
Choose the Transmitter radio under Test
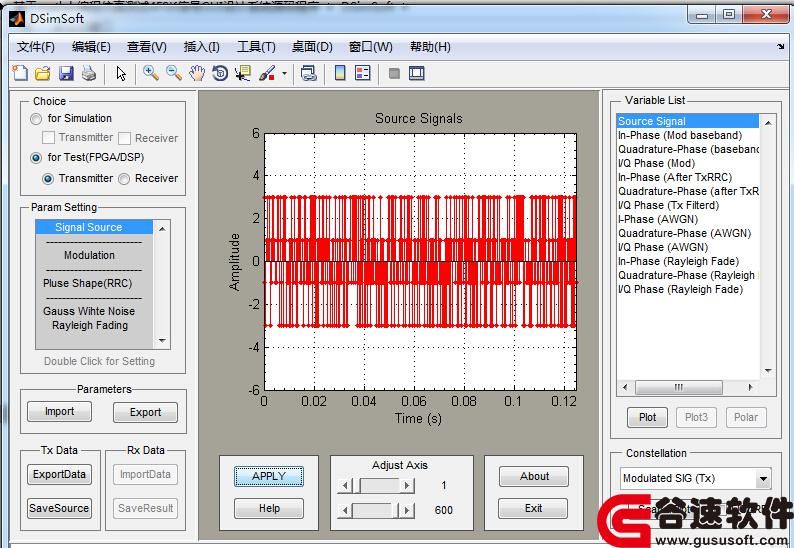[x=48, y=179]
